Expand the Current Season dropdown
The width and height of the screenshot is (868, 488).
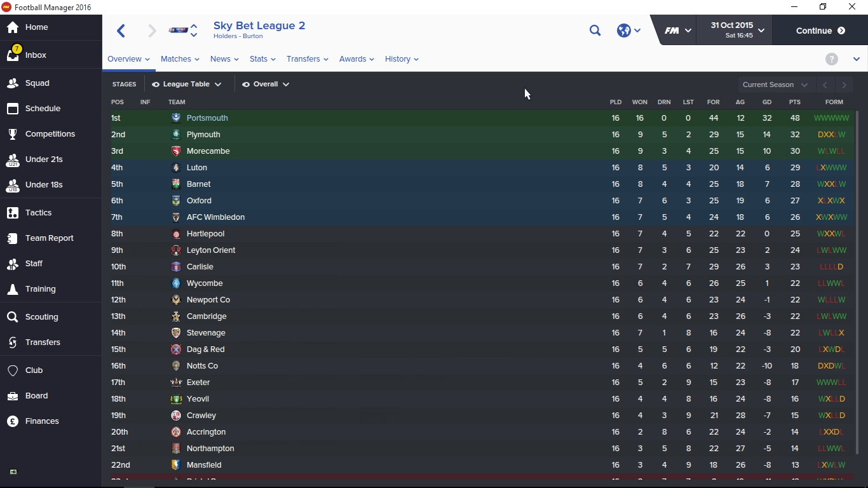775,85
